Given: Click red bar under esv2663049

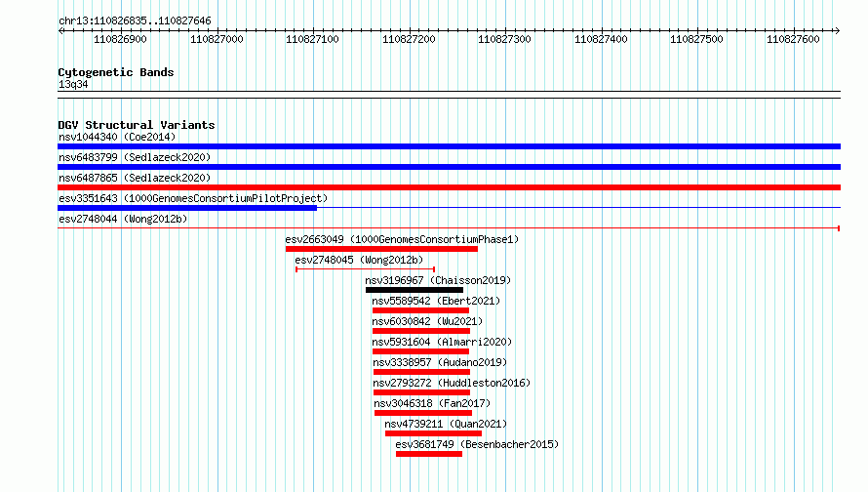Looking at the screenshot, I should point(381,249).
